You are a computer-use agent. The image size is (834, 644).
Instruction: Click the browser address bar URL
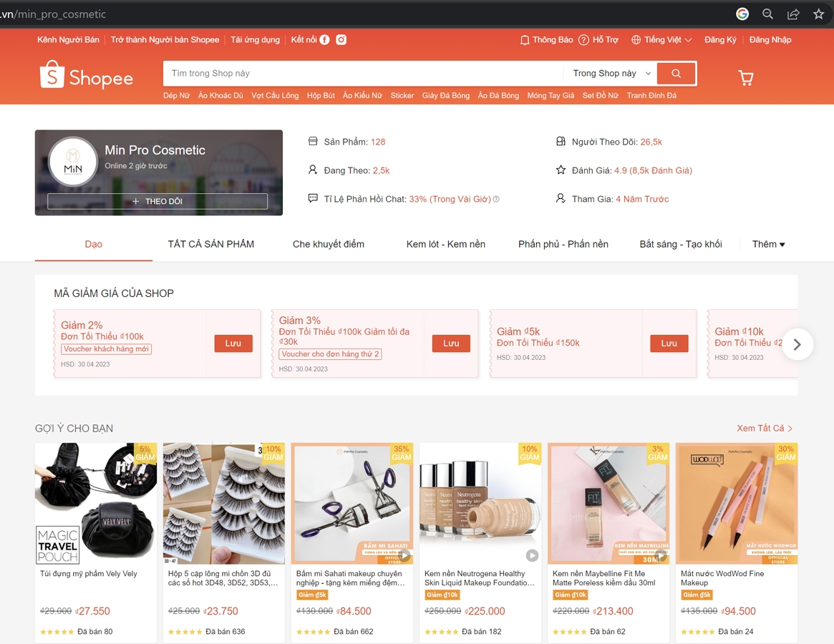[x=53, y=14]
